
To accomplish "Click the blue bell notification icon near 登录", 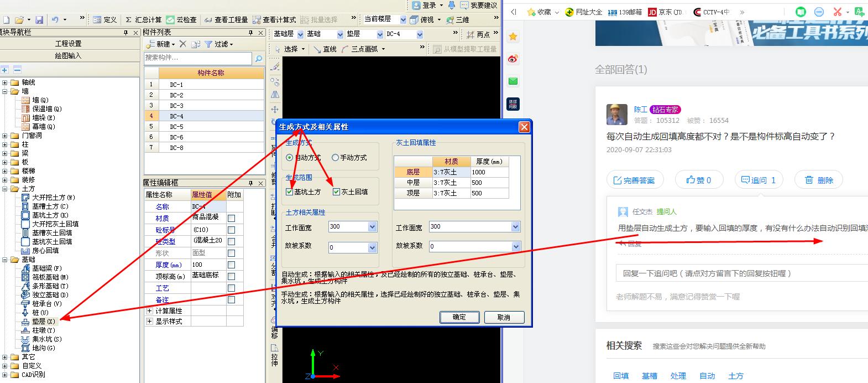I will pos(452,5).
